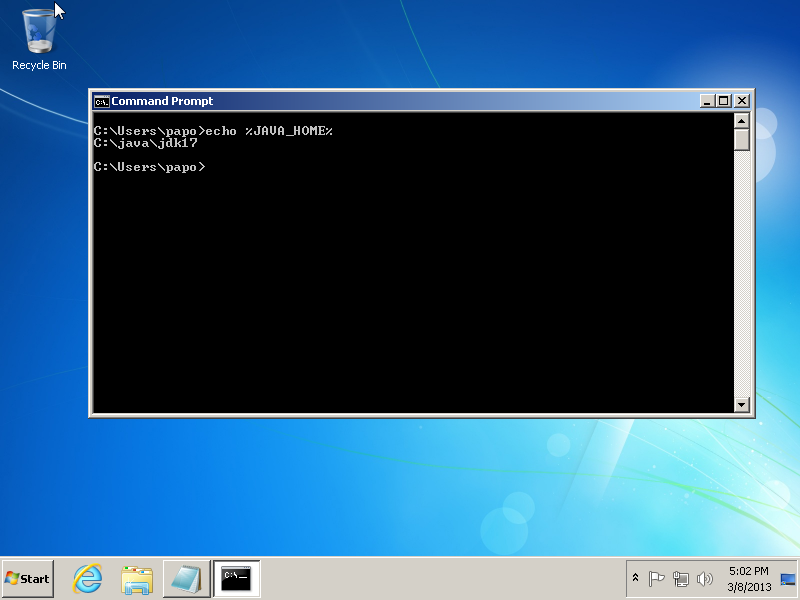800x600 pixels.
Task: Open volume speaker tray icon
Action: tap(705, 579)
